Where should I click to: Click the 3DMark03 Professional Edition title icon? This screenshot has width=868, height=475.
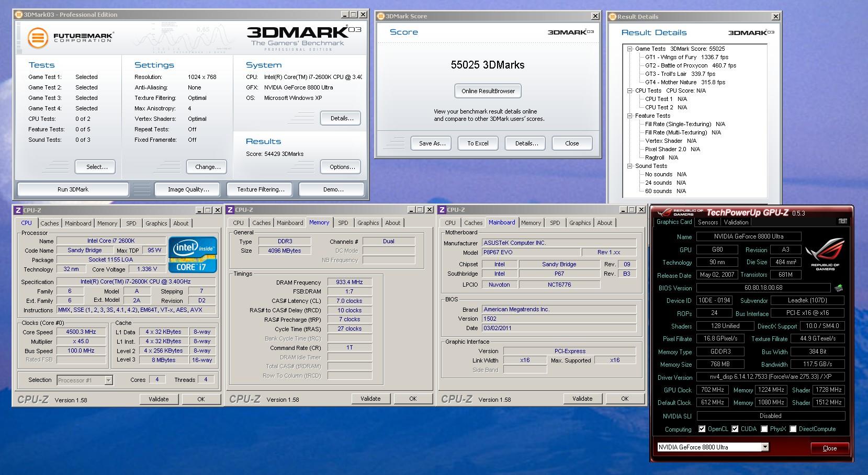click(x=19, y=15)
